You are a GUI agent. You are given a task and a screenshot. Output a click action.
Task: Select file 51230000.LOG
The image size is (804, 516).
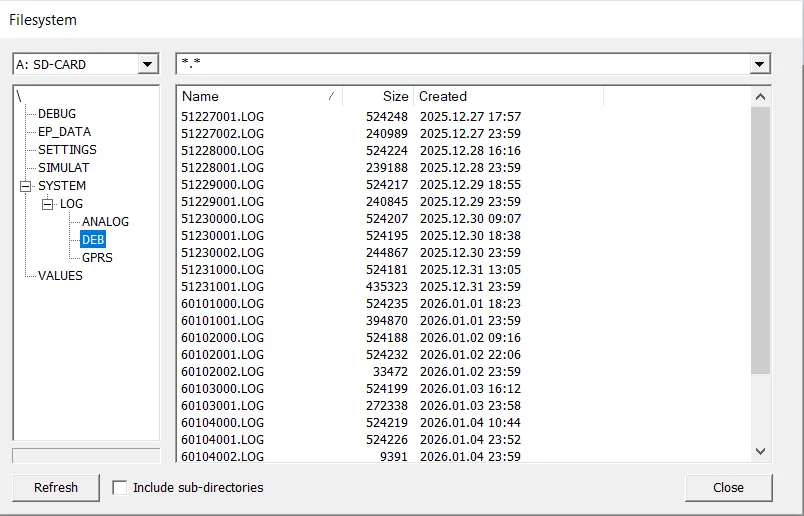click(223, 218)
